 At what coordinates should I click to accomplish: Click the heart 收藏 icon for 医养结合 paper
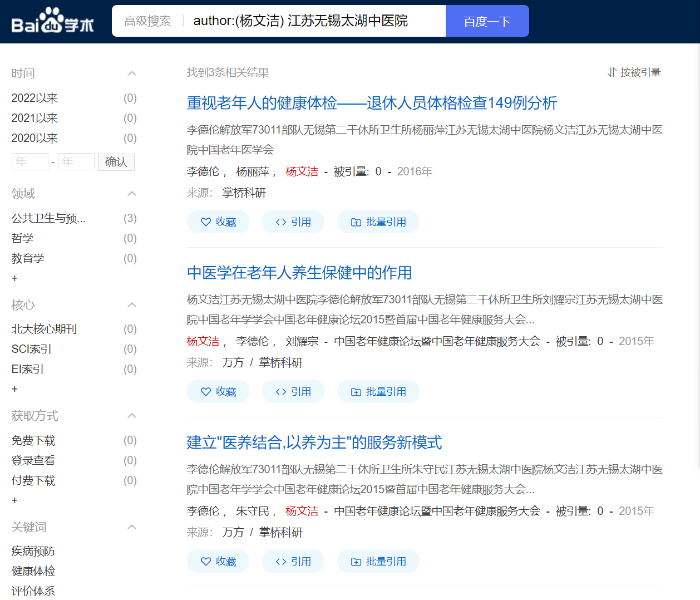click(206, 562)
